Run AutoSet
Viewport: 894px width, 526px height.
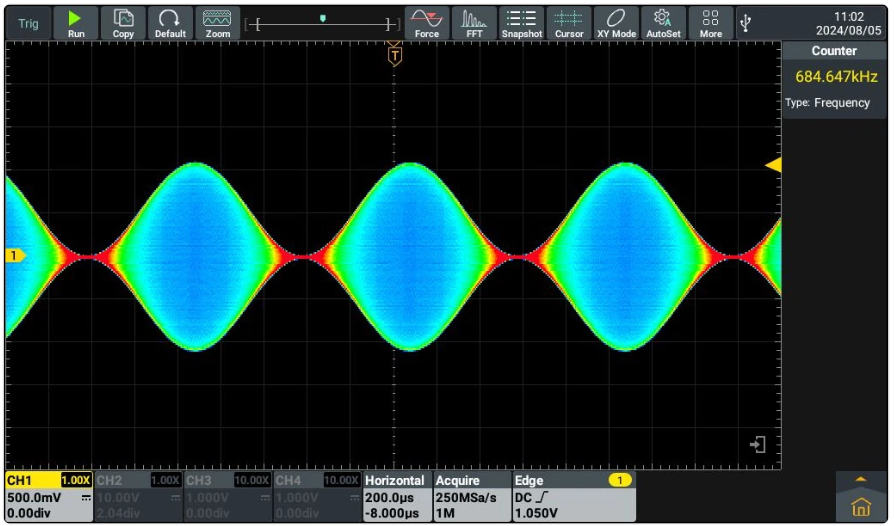tap(663, 23)
